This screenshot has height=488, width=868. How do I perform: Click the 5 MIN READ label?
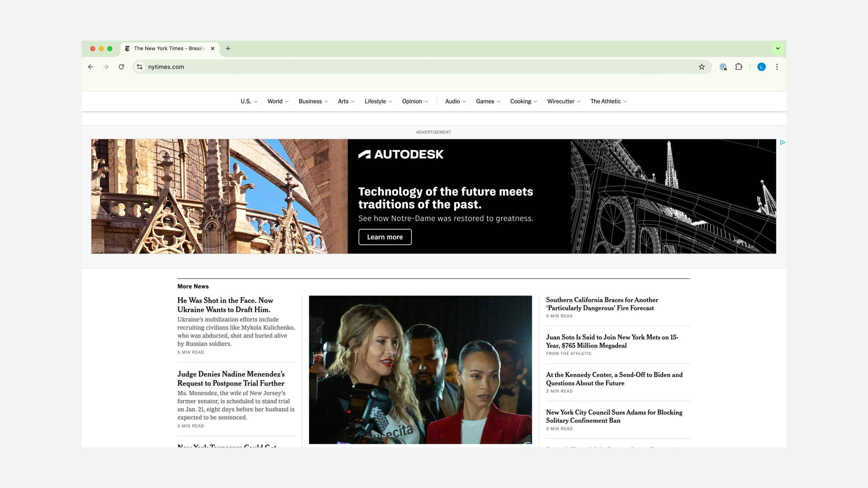pyautogui.click(x=191, y=352)
